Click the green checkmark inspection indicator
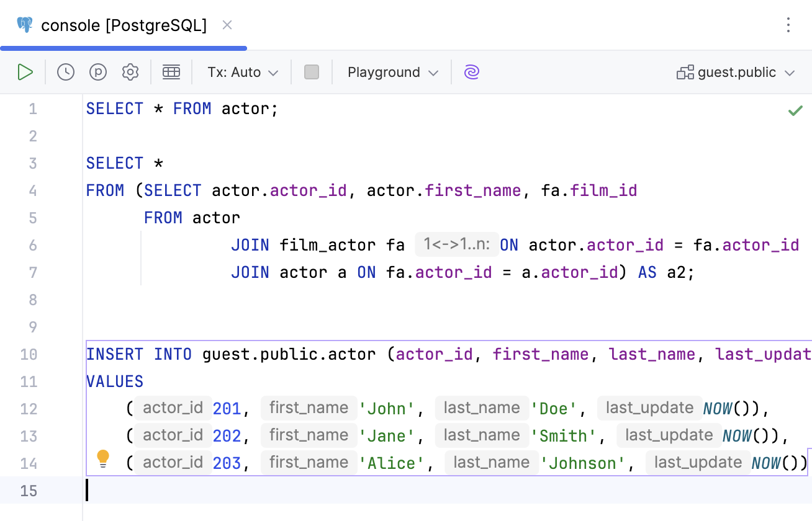The width and height of the screenshot is (812, 521). pyautogui.click(x=795, y=110)
